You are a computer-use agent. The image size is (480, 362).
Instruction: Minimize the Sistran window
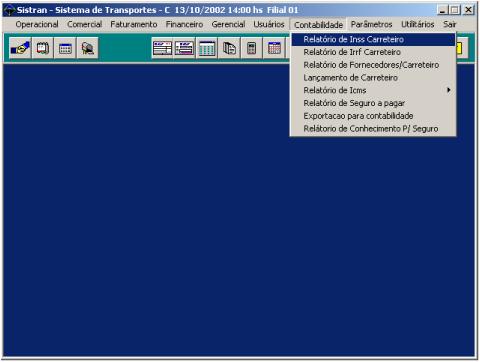[x=442, y=10]
